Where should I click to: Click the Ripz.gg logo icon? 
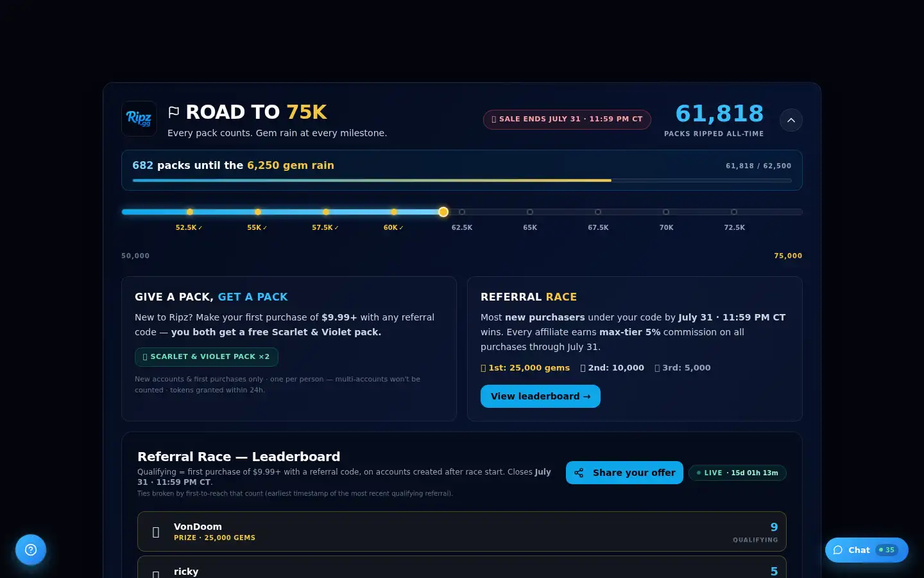139,119
